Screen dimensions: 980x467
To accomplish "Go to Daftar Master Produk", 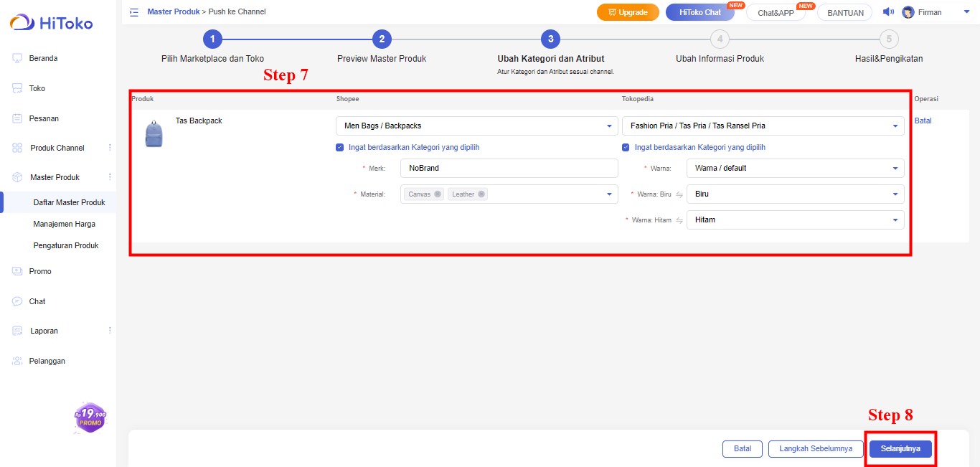I will 70,202.
